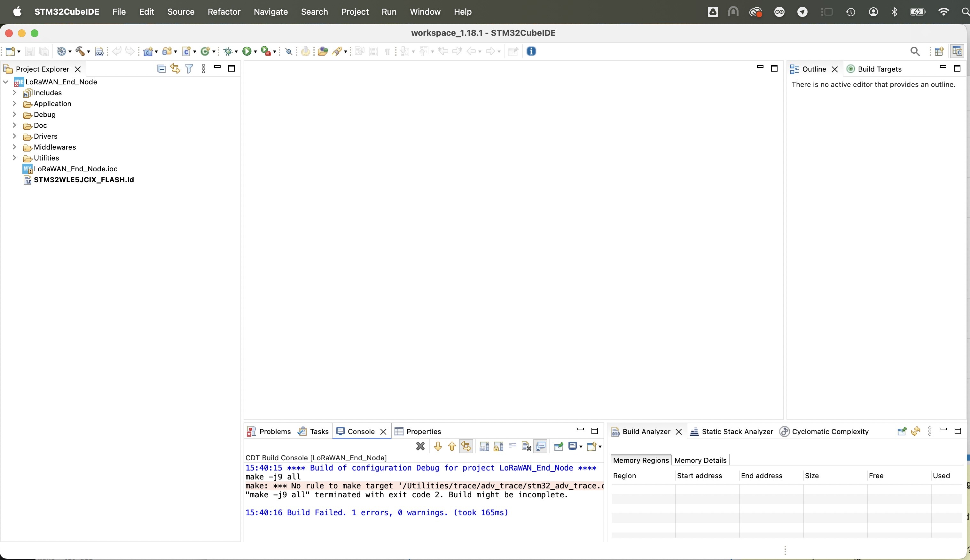This screenshot has width=970, height=560.
Task: Toggle Link with Editor in Project Explorer
Action: tap(176, 69)
